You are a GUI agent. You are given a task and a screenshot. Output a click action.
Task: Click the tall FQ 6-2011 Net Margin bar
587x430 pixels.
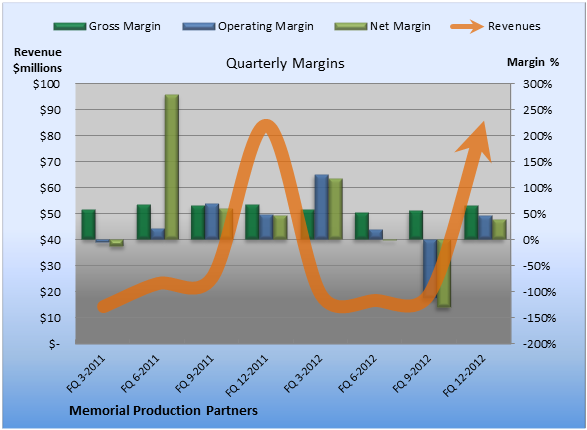(172, 167)
